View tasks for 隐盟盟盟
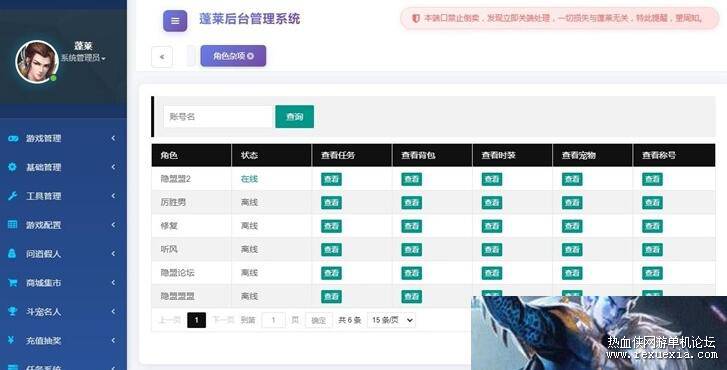The height and width of the screenshot is (370, 727). pyautogui.click(x=331, y=296)
